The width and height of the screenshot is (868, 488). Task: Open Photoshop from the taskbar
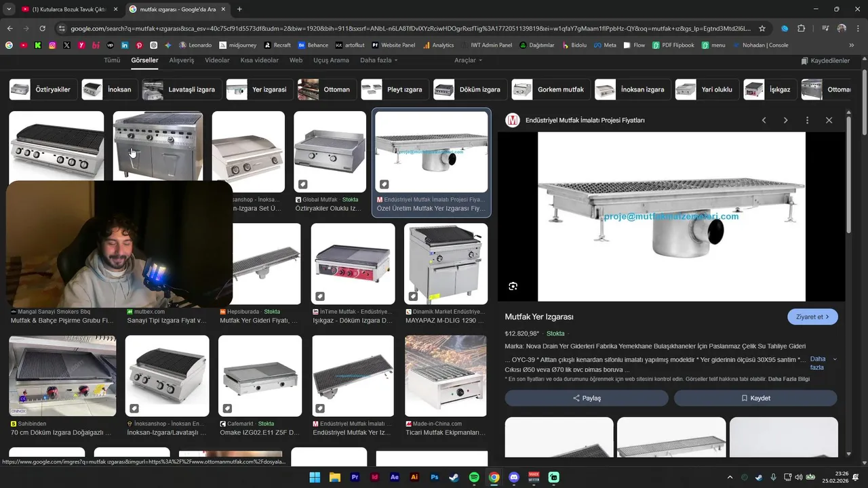point(435,477)
